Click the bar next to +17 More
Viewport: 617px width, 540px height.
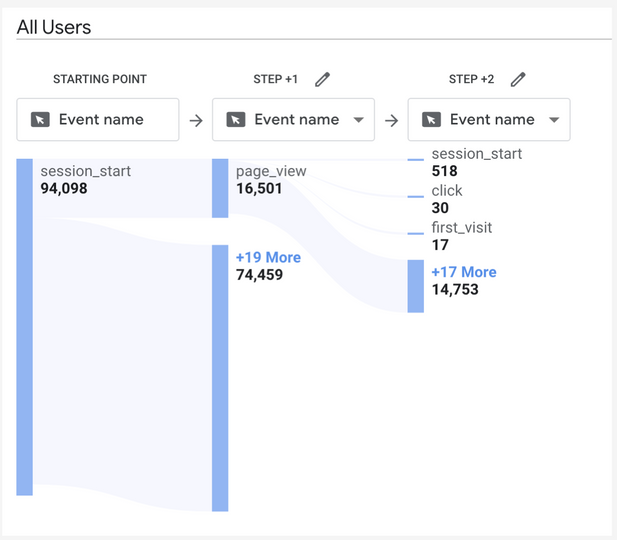(x=416, y=286)
